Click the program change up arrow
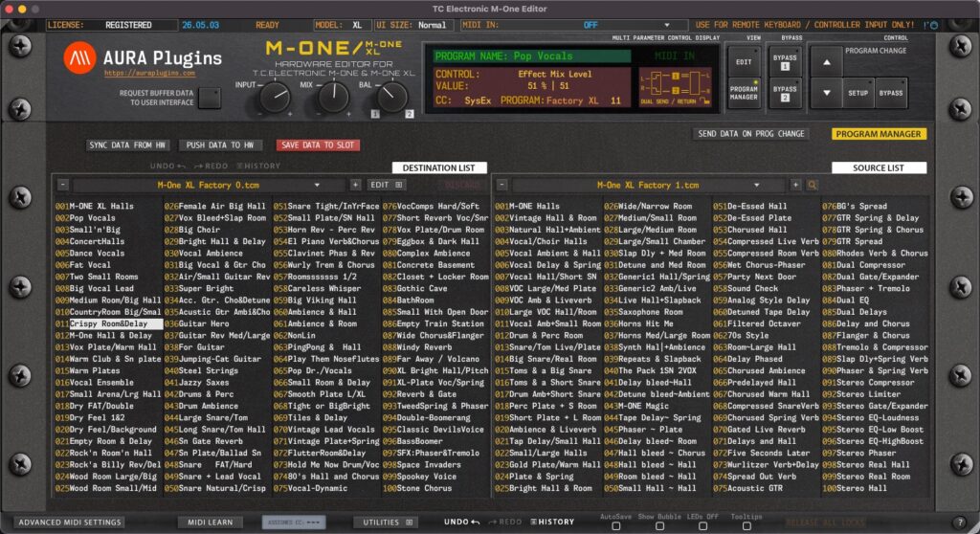The image size is (980, 534). (826, 62)
